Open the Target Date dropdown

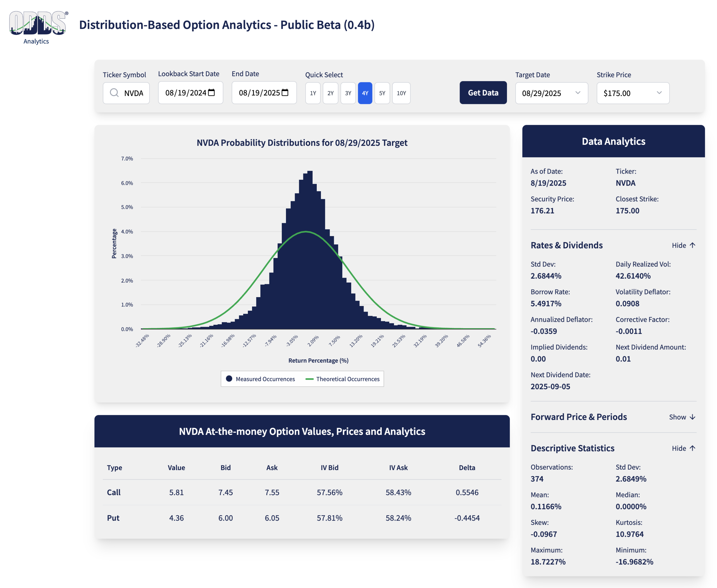click(551, 93)
